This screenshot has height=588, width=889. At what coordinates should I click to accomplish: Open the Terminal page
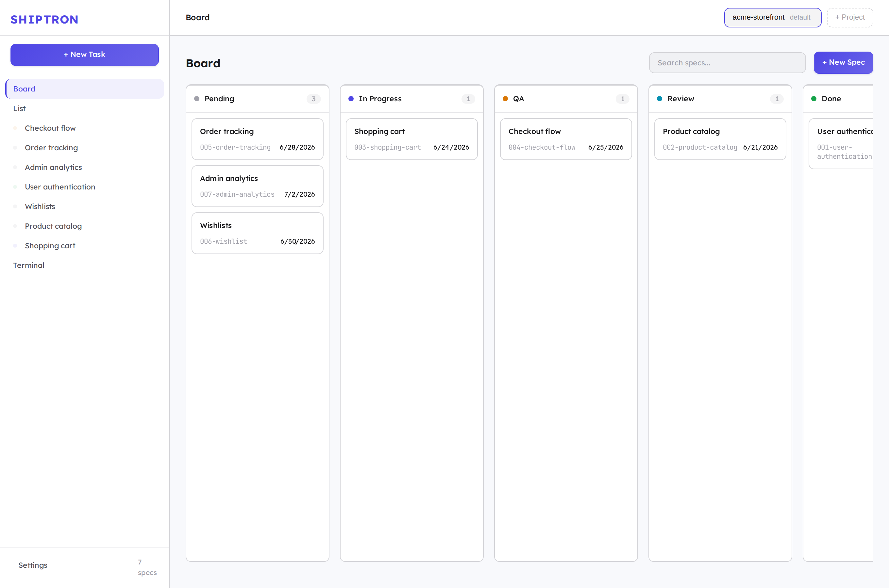(x=85, y=265)
